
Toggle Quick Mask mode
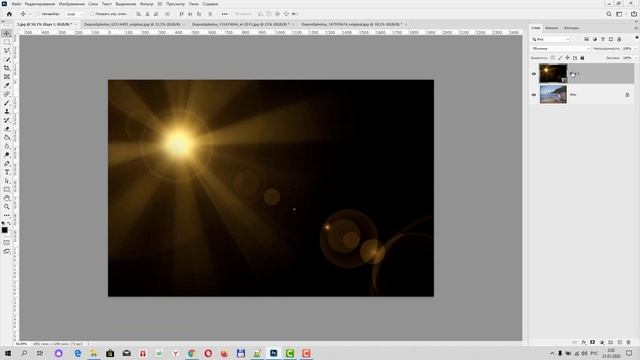click(7, 242)
